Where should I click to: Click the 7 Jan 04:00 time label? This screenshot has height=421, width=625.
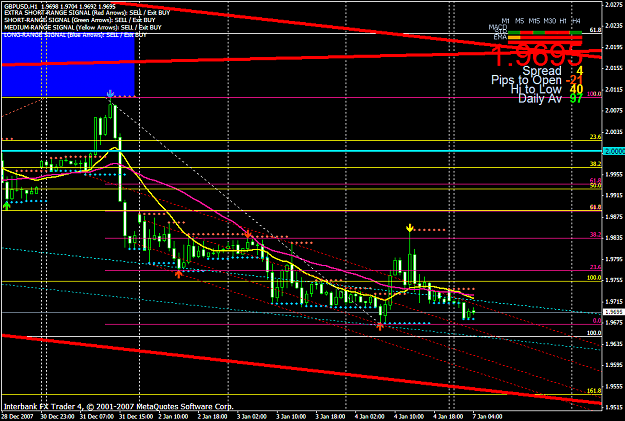487,417
